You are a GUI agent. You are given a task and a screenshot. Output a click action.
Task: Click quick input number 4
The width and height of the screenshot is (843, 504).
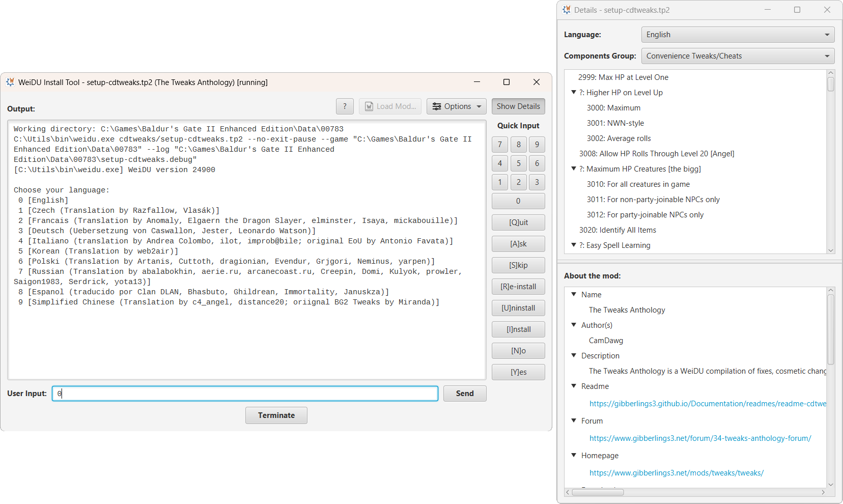(x=500, y=163)
